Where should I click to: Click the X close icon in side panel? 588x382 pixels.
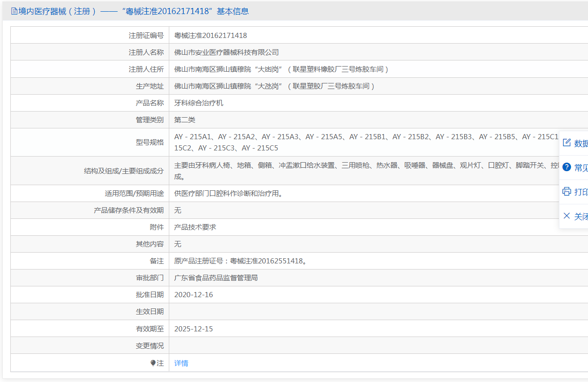coord(566,216)
